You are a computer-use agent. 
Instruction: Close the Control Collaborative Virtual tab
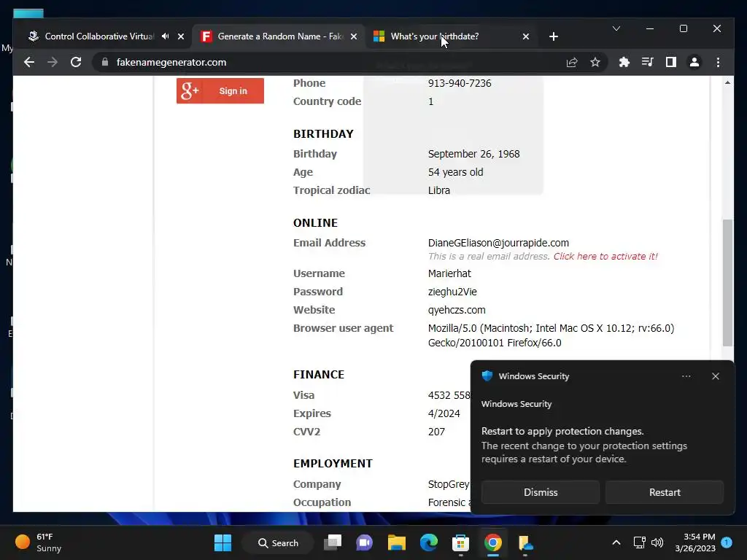coord(181,36)
